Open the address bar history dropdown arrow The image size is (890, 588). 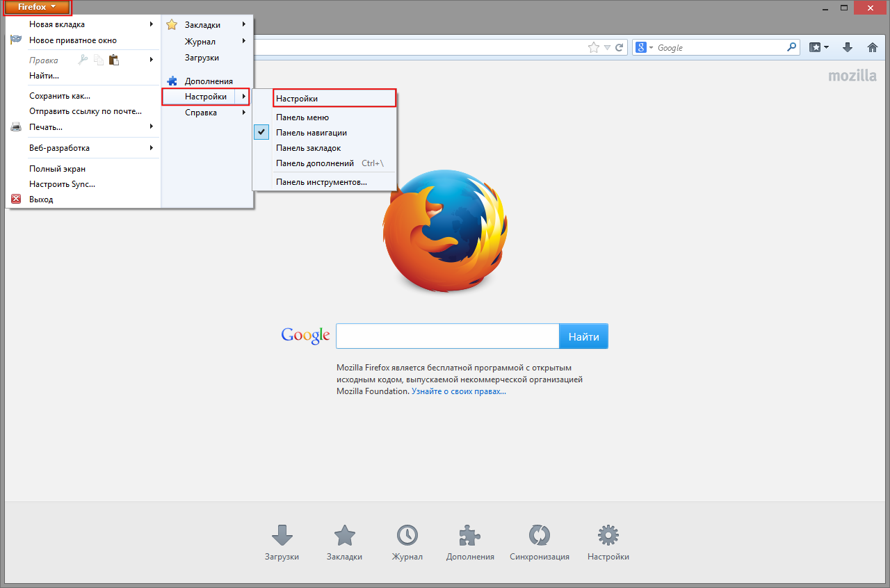(x=607, y=47)
